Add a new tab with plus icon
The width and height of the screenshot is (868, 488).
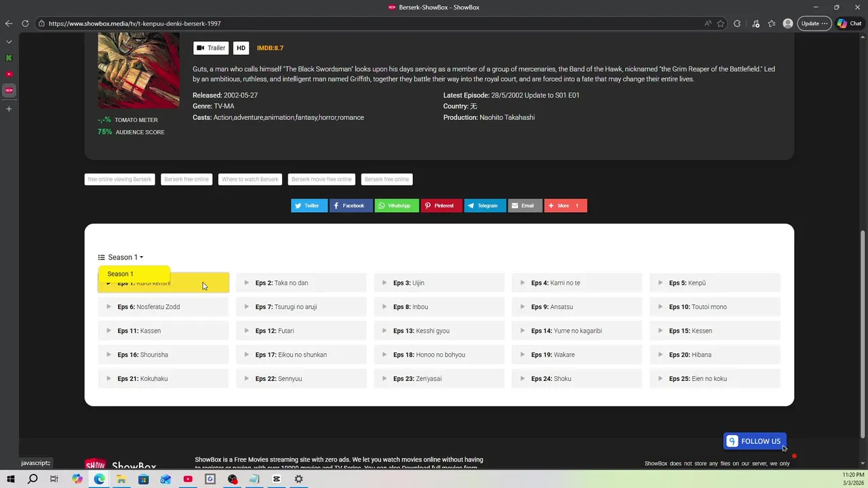click(9, 108)
